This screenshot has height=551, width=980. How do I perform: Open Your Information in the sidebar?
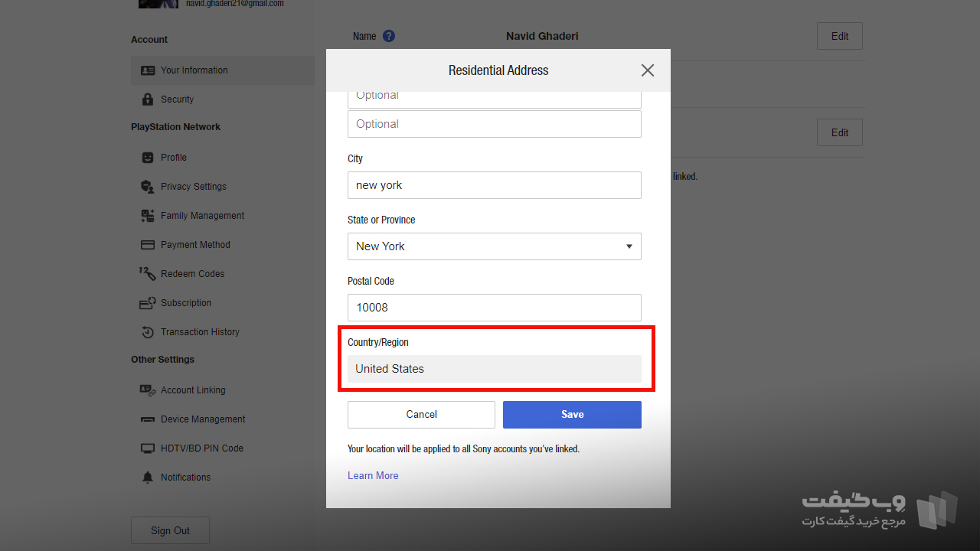coord(223,70)
